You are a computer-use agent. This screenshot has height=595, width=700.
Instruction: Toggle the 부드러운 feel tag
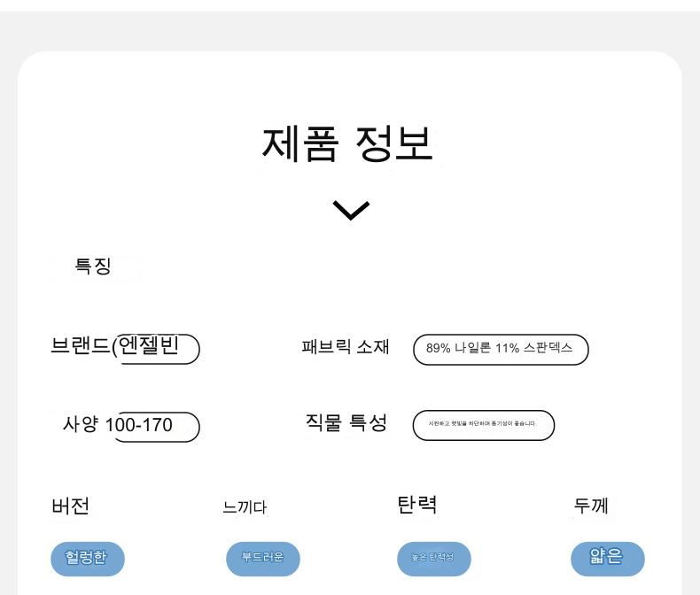tap(263, 559)
